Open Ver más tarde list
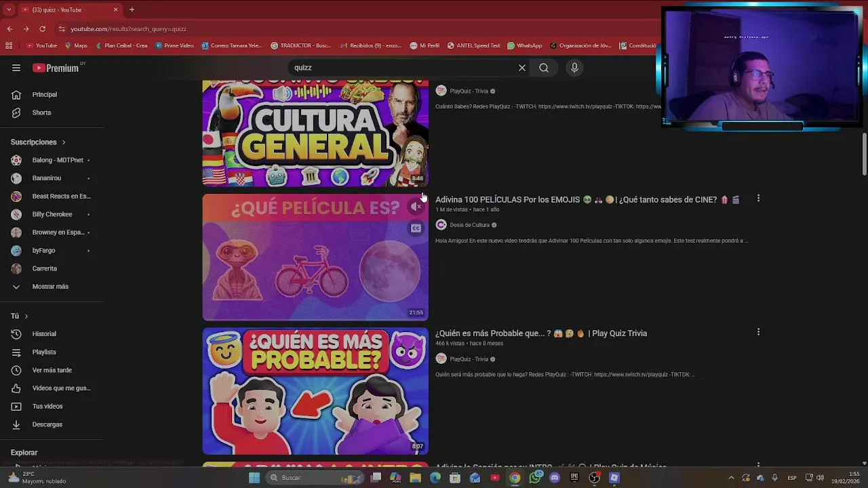 [x=52, y=370]
